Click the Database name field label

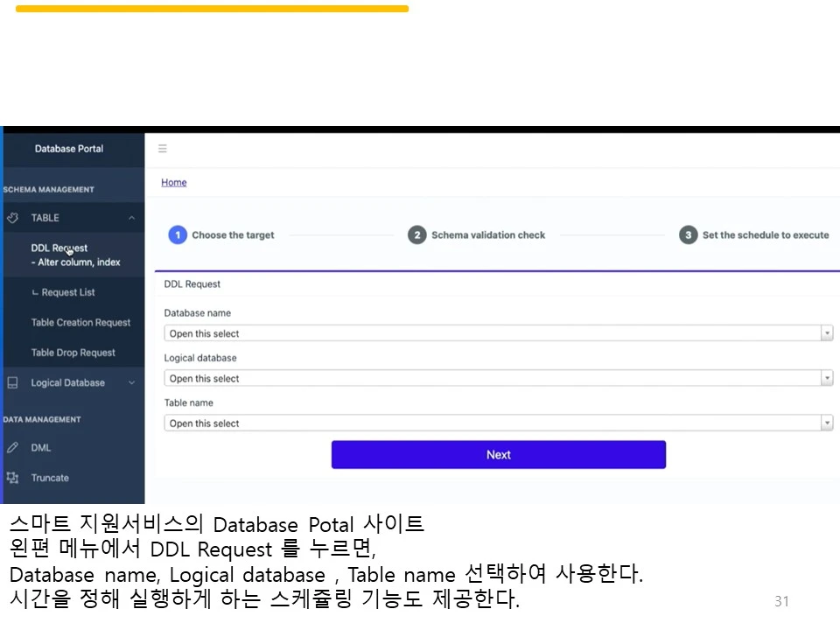pos(197,313)
